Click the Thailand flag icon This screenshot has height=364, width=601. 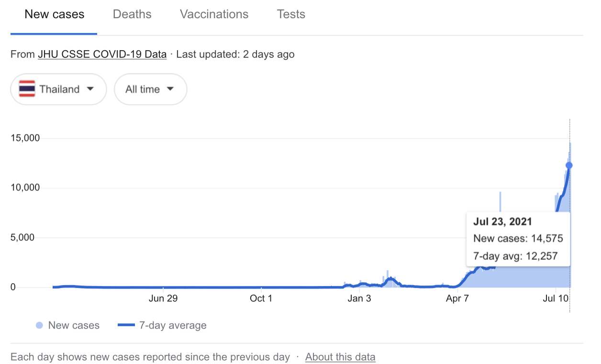pos(27,89)
